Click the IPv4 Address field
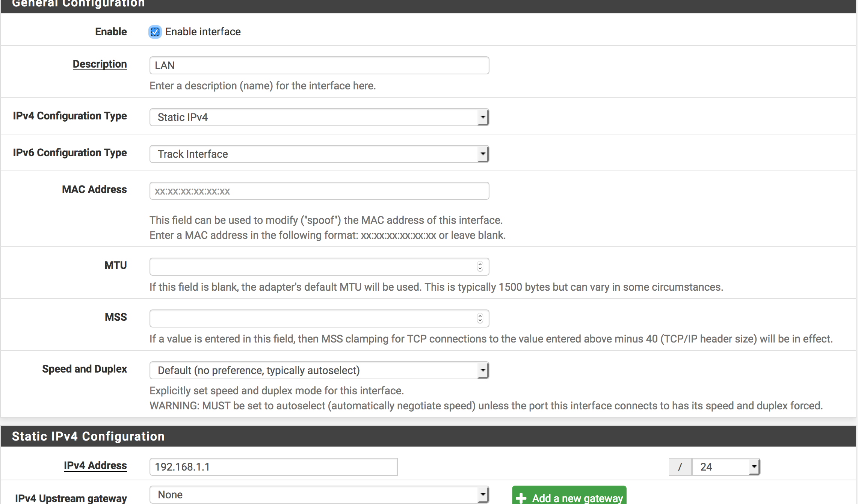The height and width of the screenshot is (504, 858). coord(273,467)
